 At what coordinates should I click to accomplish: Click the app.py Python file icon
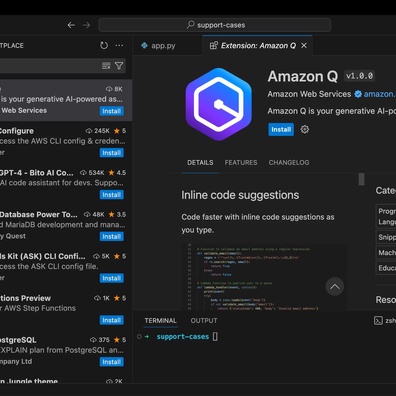pos(144,45)
